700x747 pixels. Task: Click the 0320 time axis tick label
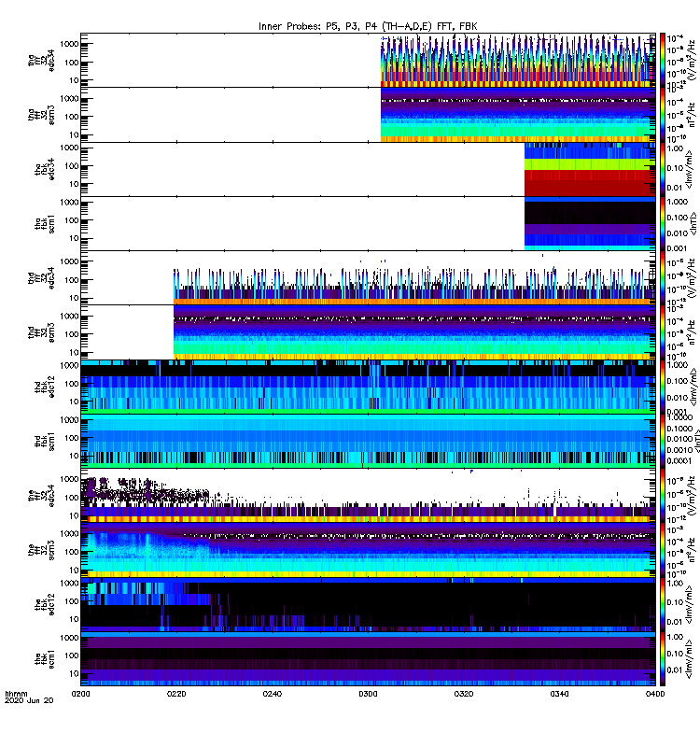point(464,694)
